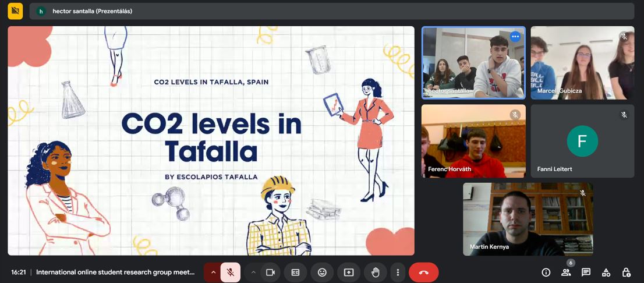Show participants people panel
The width and height of the screenshot is (644, 283).
[566, 273]
